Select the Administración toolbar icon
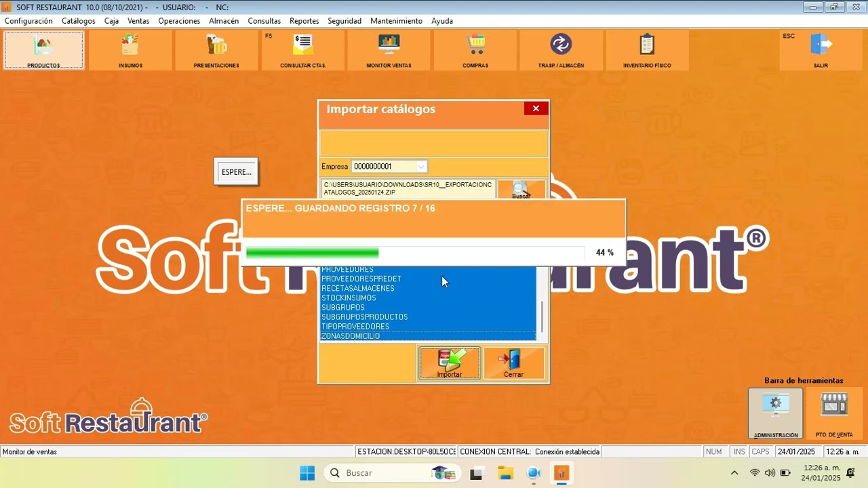Viewport: 868px width, 488px height. pyautogui.click(x=776, y=413)
